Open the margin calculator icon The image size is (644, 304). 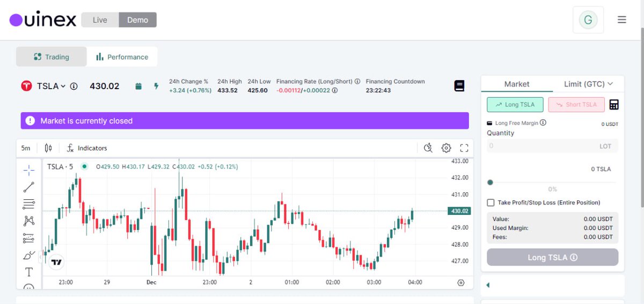pyautogui.click(x=614, y=105)
